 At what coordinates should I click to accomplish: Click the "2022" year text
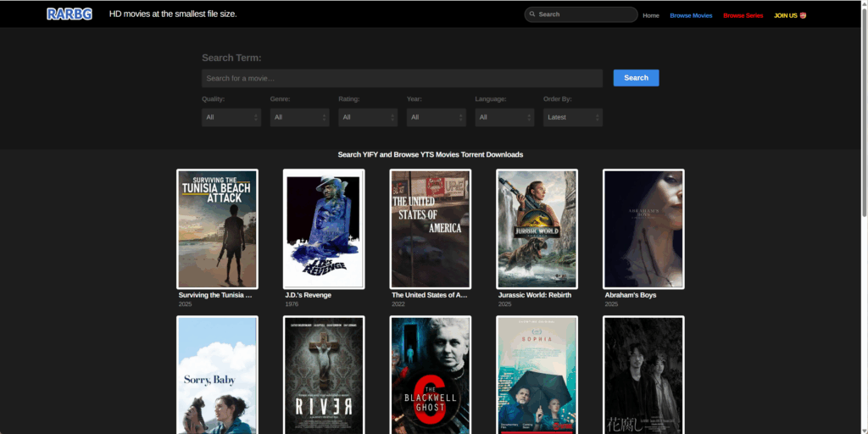(398, 304)
